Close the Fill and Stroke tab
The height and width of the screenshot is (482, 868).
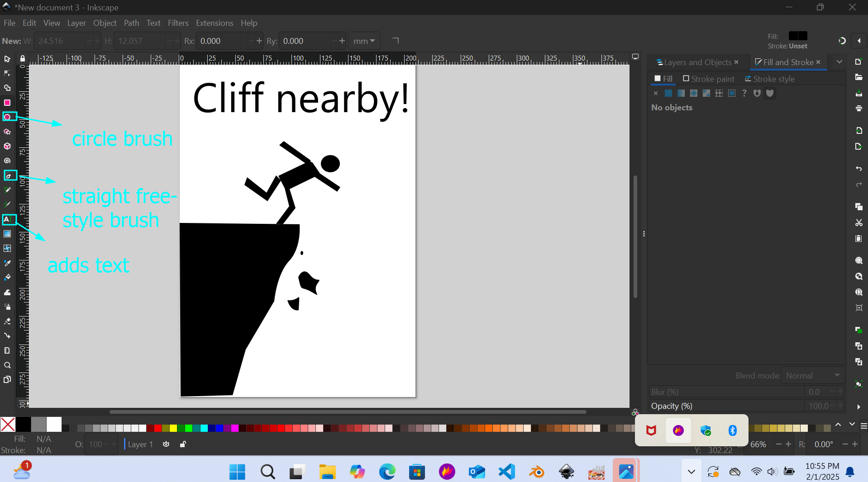pyautogui.click(x=818, y=62)
